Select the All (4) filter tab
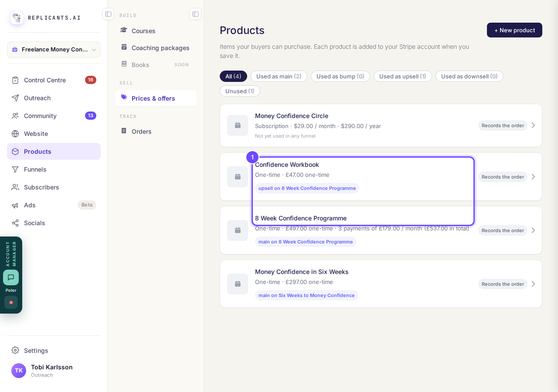Viewport: 558px width, 392px height. [233, 76]
